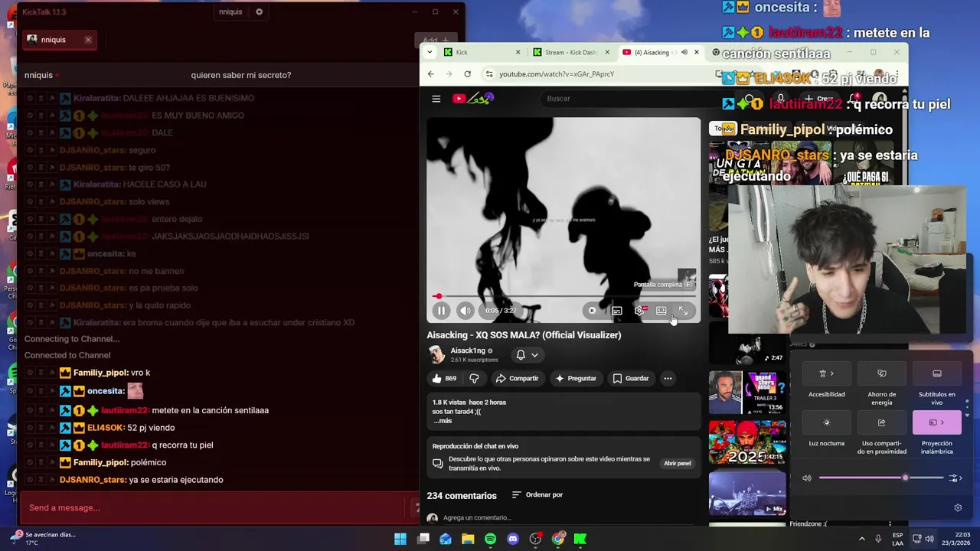Select nniquis chatroom tab in KickTalk
The height and width of the screenshot is (551, 980).
[59, 40]
